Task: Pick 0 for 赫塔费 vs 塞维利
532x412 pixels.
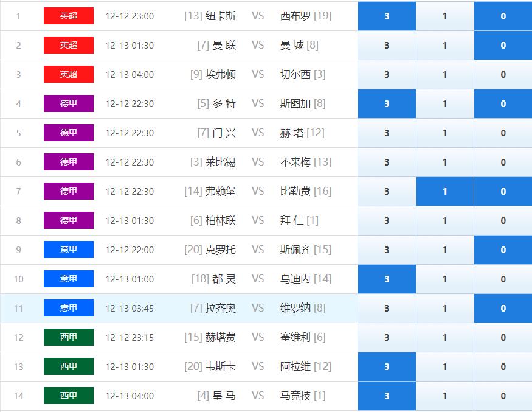Action: tap(503, 337)
